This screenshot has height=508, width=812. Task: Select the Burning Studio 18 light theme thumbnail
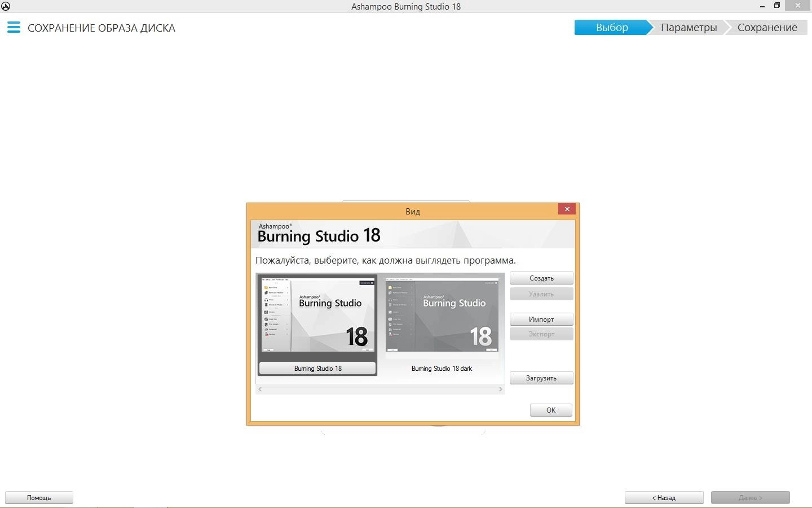tap(317, 314)
